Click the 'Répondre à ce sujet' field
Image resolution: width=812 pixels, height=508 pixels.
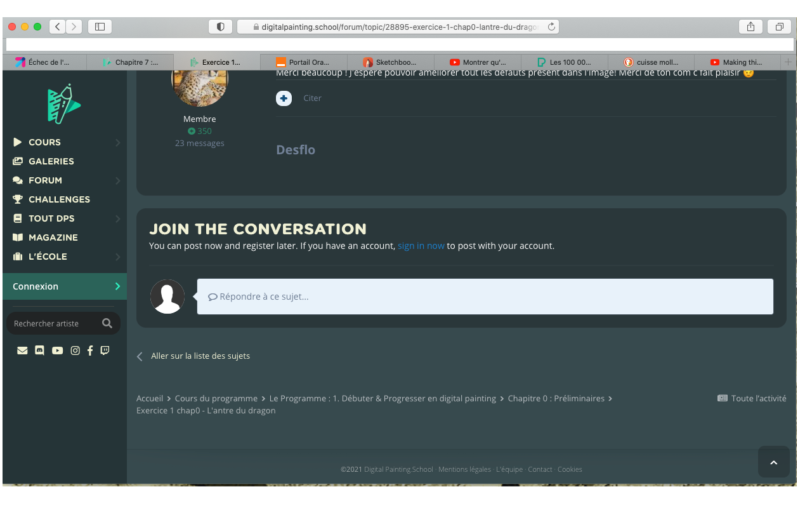point(485,297)
